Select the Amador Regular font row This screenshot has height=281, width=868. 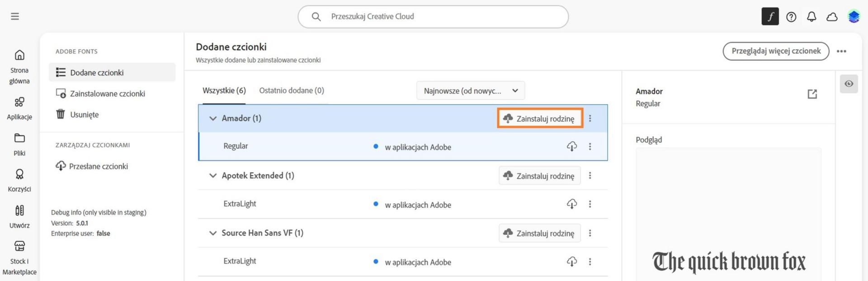pyautogui.click(x=403, y=146)
